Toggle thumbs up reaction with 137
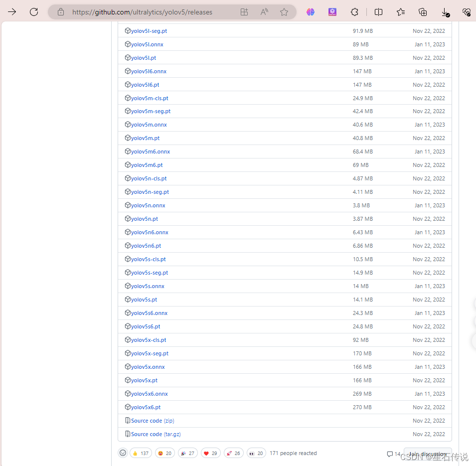The height and width of the screenshot is (466, 476). [141, 453]
